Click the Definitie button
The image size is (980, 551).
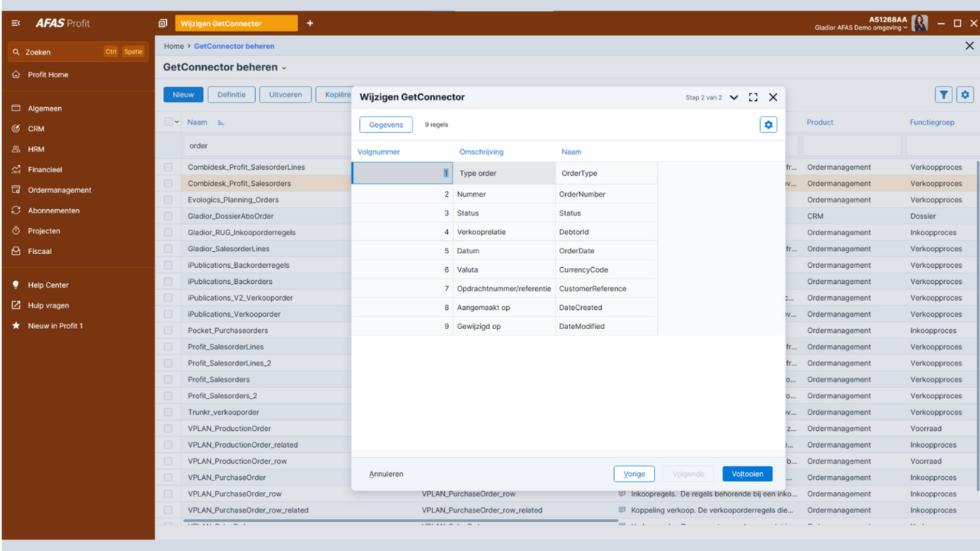pos(231,95)
